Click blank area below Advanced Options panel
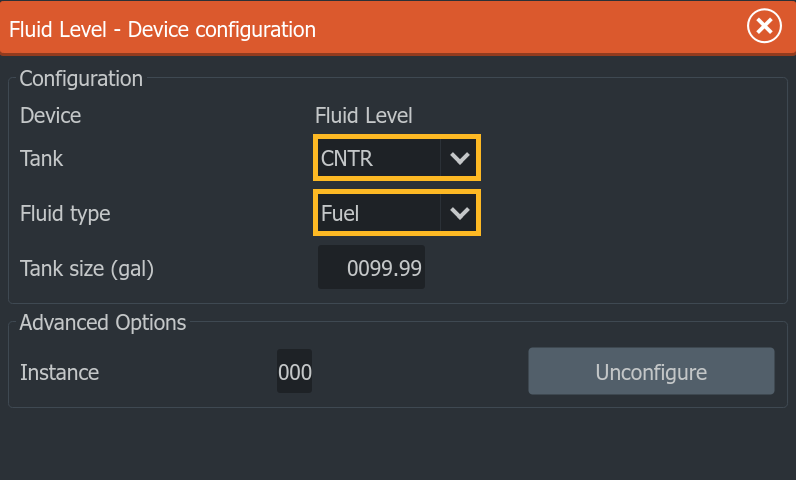The height and width of the screenshot is (480, 796). pos(398,444)
